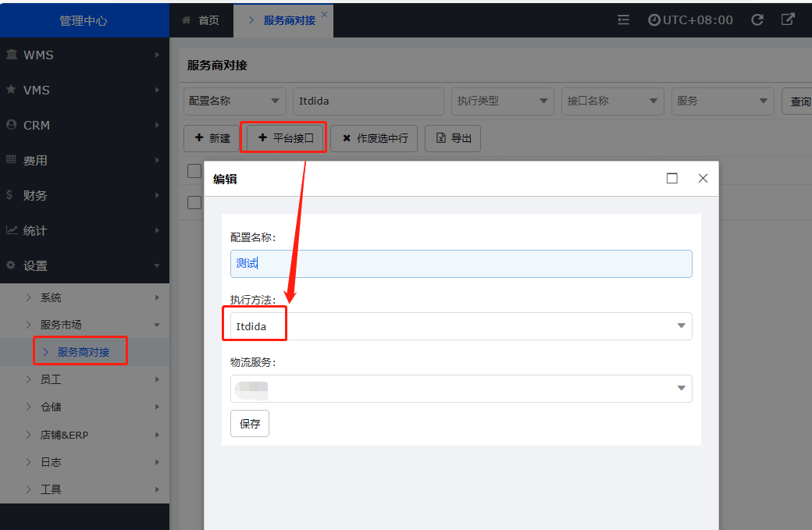
Task: Expand the 系统 submenu
Action: (x=84, y=297)
